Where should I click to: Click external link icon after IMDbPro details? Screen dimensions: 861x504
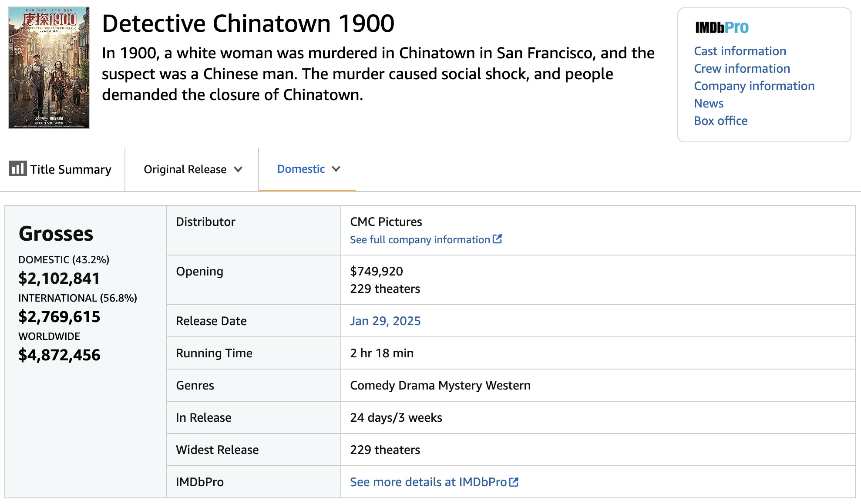pos(514,482)
